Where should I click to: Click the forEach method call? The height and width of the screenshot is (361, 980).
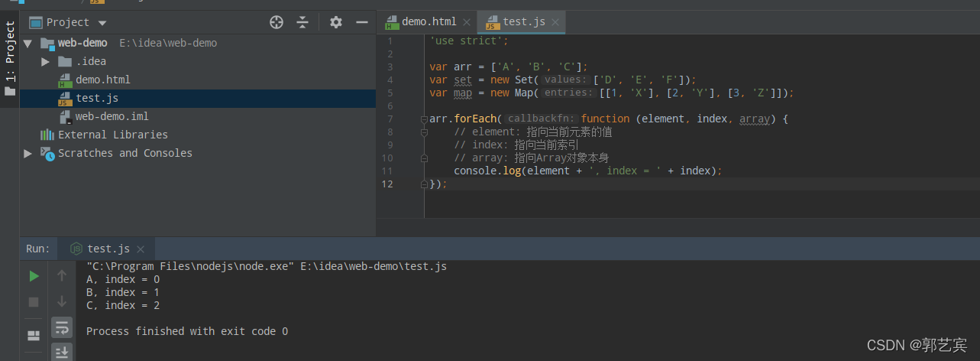tap(475, 119)
